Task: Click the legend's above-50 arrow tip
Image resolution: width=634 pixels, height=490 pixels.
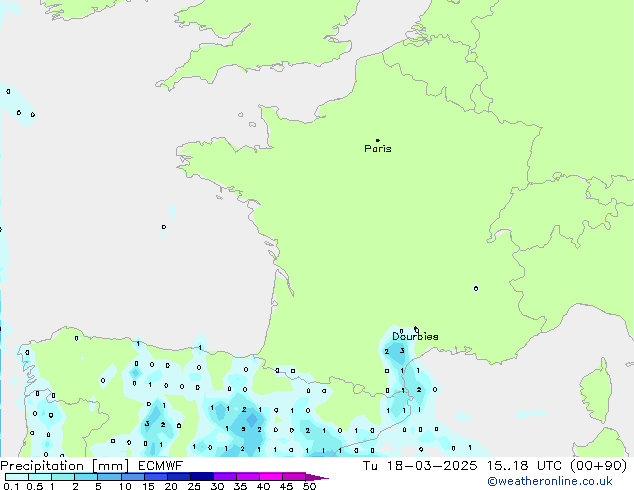Action: coord(317,477)
